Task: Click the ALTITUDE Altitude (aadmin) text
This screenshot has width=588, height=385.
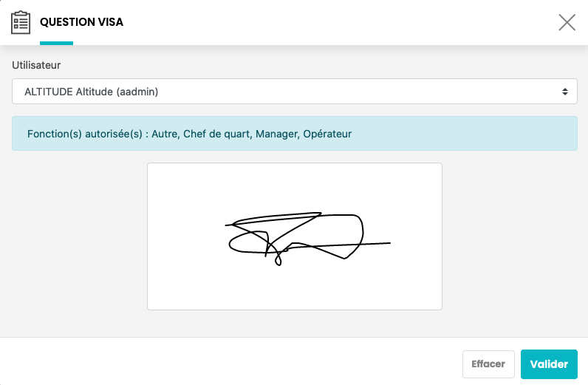Action: [x=92, y=92]
